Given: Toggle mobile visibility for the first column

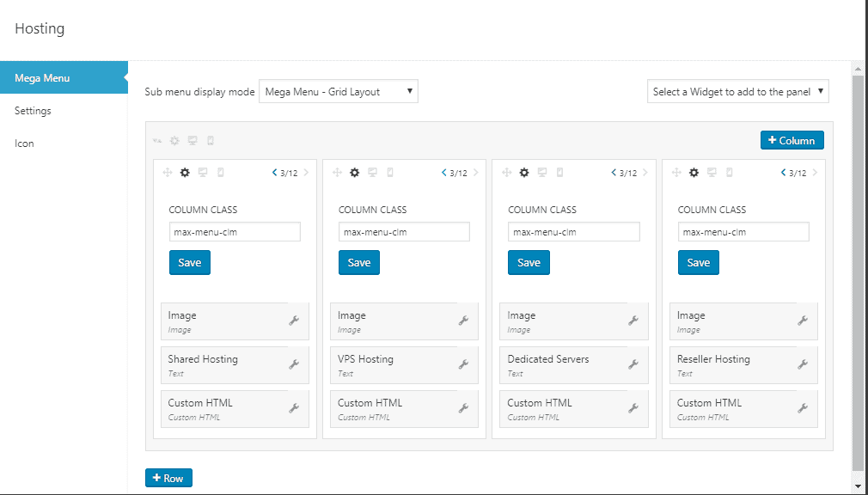Looking at the screenshot, I should 219,173.
